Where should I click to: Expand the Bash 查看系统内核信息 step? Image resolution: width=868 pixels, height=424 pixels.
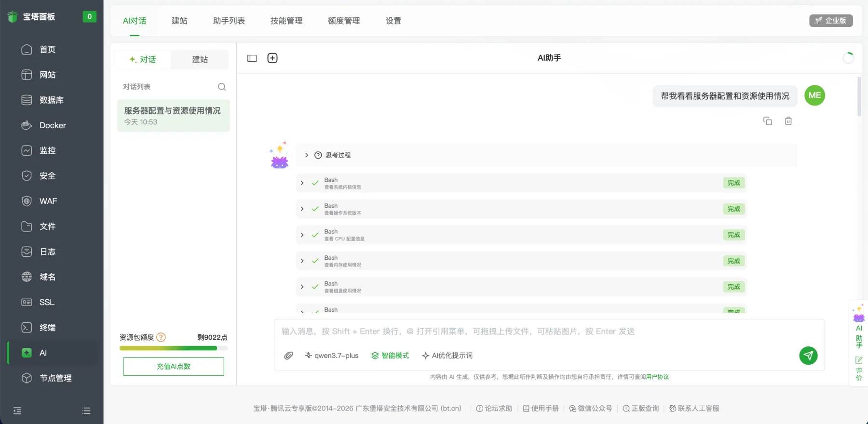(x=521, y=183)
